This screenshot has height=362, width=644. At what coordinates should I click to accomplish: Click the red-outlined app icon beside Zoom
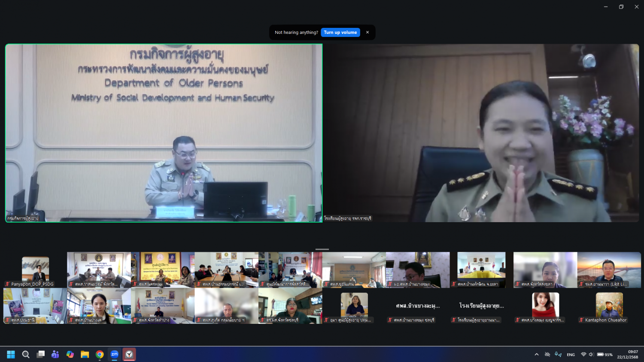pos(129,354)
